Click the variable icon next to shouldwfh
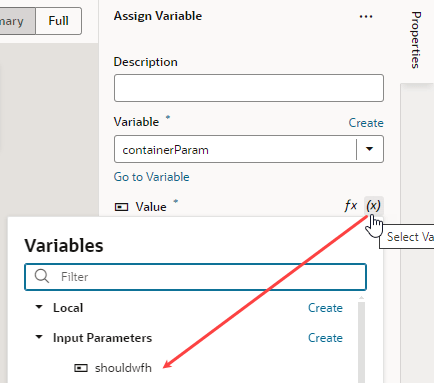This screenshot has height=383, width=434. point(81,368)
